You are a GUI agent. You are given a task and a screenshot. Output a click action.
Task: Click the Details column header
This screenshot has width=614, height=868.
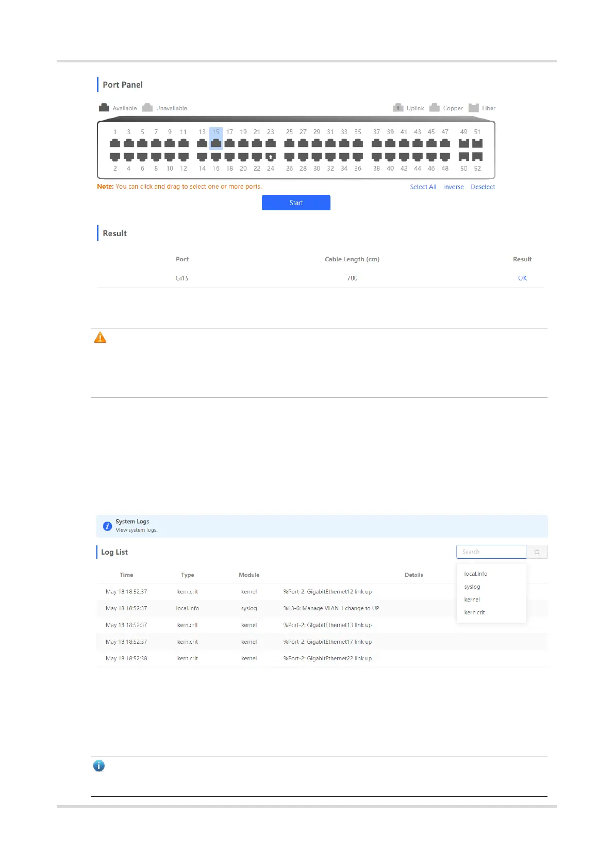point(414,575)
